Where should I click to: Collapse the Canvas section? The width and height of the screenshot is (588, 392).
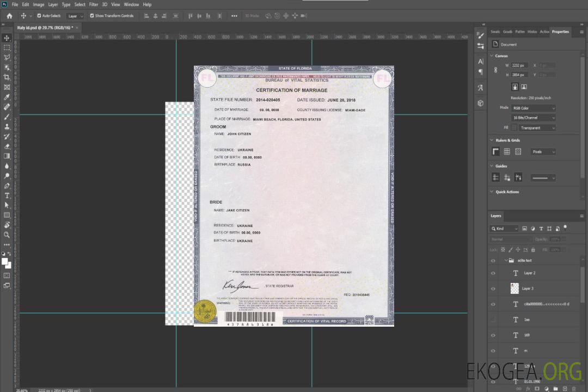[492, 56]
